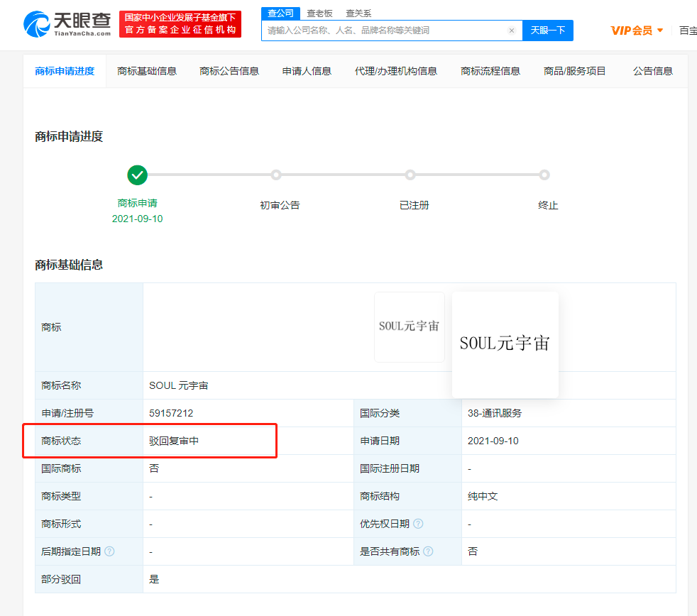Click the 天眼一下 search button
This screenshot has height=616, width=697.
[x=548, y=31]
